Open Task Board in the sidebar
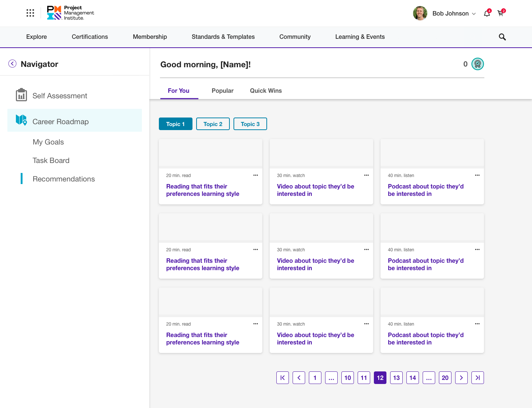This screenshot has width=532, height=408. click(x=51, y=160)
